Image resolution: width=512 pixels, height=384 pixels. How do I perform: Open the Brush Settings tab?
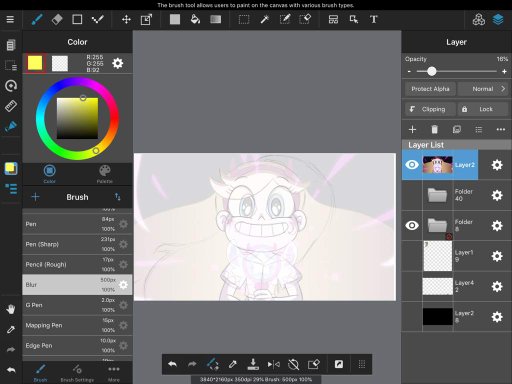coord(77,373)
